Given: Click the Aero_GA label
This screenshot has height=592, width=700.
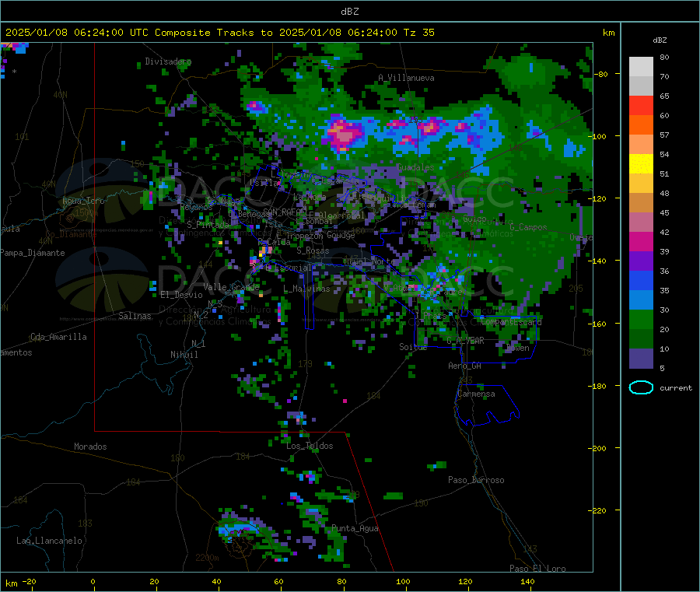Looking at the screenshot, I should (x=465, y=366).
